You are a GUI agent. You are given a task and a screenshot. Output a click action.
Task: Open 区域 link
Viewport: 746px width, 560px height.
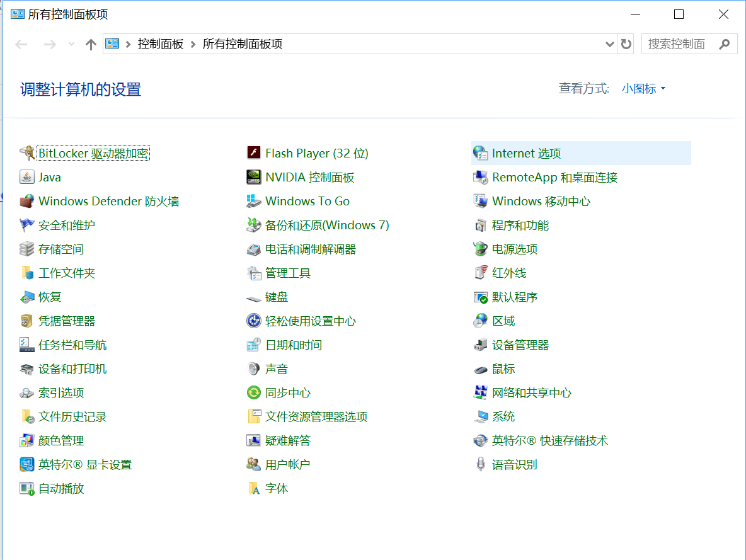[503, 321]
